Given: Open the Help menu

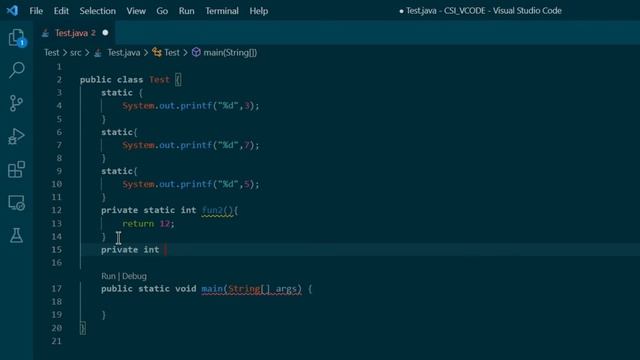Looking at the screenshot, I should 259,11.
